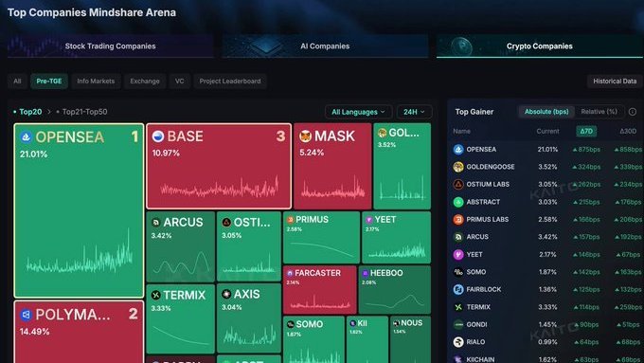Open the AI Companies tab

pyautogui.click(x=325, y=46)
